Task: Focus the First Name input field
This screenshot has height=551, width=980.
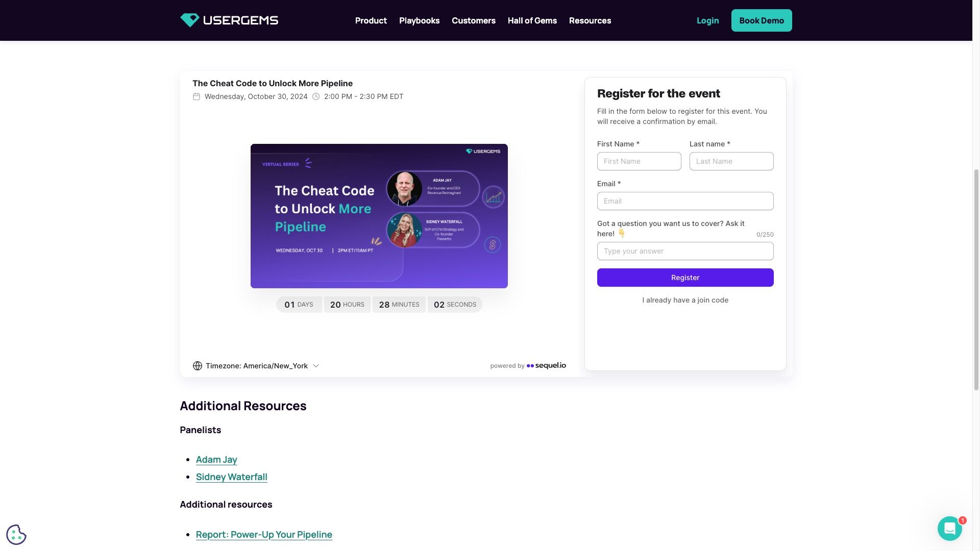Action: click(639, 161)
